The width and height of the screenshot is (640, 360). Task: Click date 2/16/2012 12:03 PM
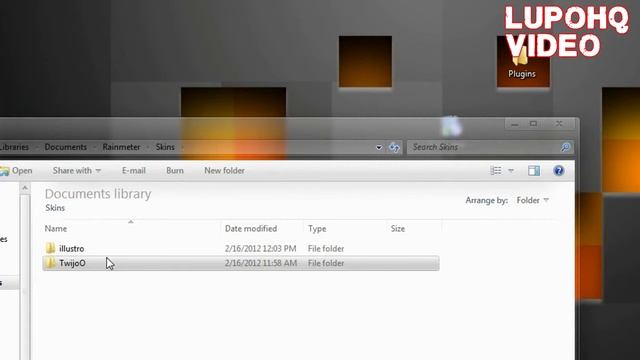[260, 249]
